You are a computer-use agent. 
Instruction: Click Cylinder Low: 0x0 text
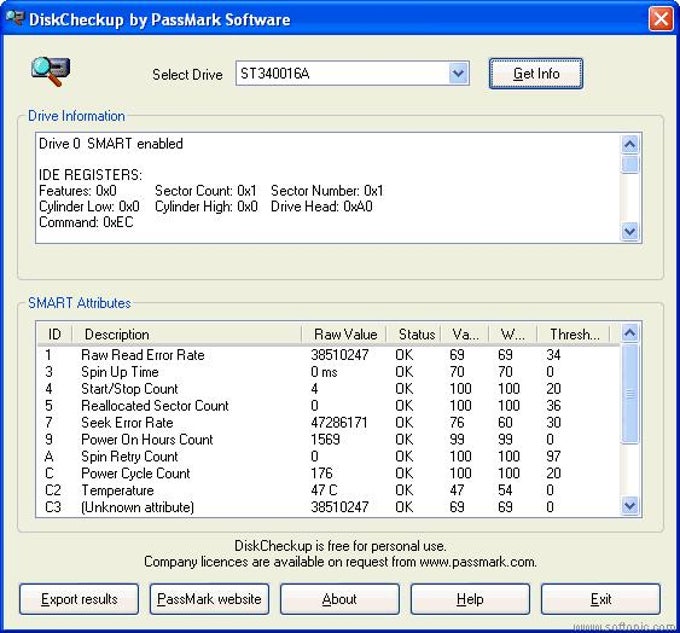(x=89, y=206)
